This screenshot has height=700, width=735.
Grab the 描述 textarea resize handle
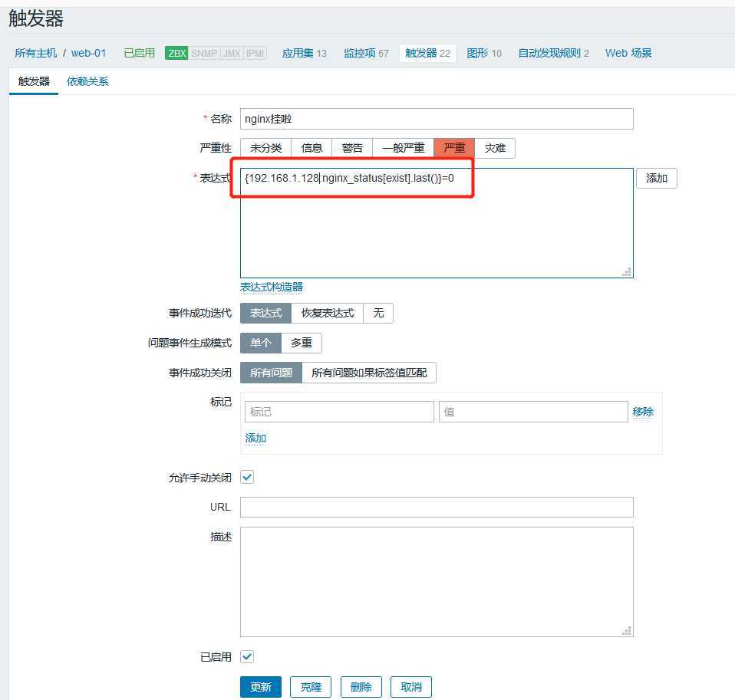(627, 631)
